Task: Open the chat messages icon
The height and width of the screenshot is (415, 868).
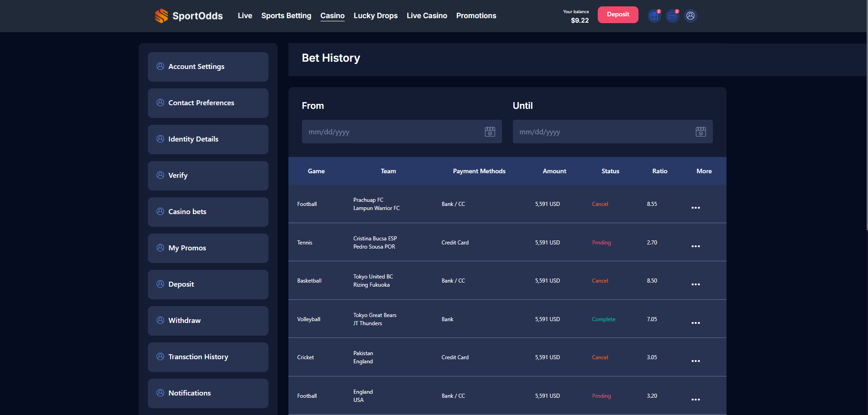Action: click(672, 16)
